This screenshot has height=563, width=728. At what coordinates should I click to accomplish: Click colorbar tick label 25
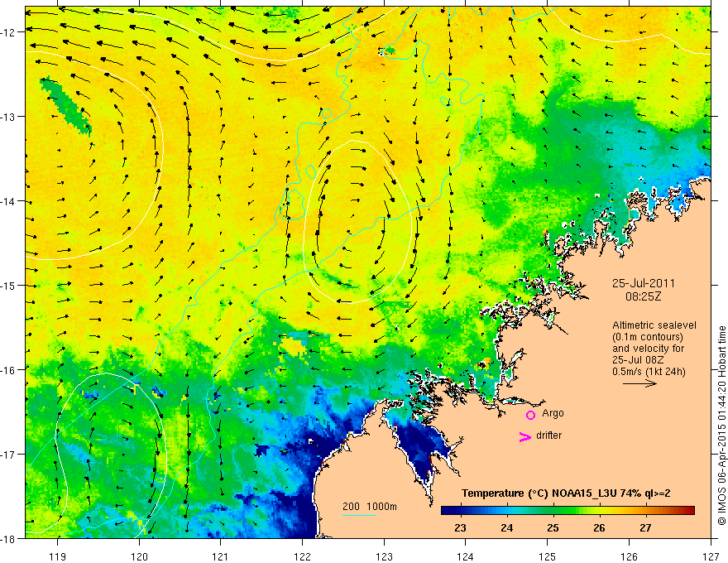tap(553, 527)
